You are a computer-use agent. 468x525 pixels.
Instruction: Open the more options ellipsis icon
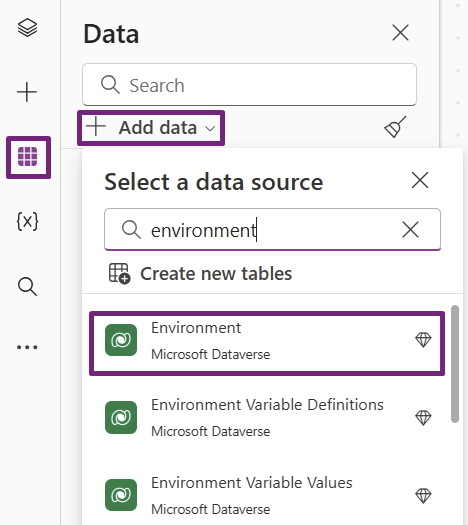27,347
